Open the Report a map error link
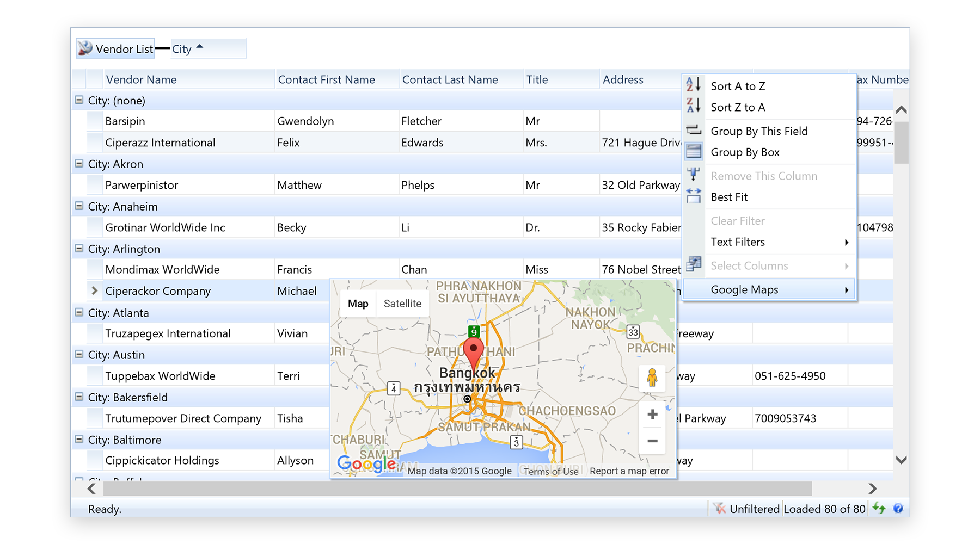The width and height of the screenshot is (980, 544). (629, 471)
